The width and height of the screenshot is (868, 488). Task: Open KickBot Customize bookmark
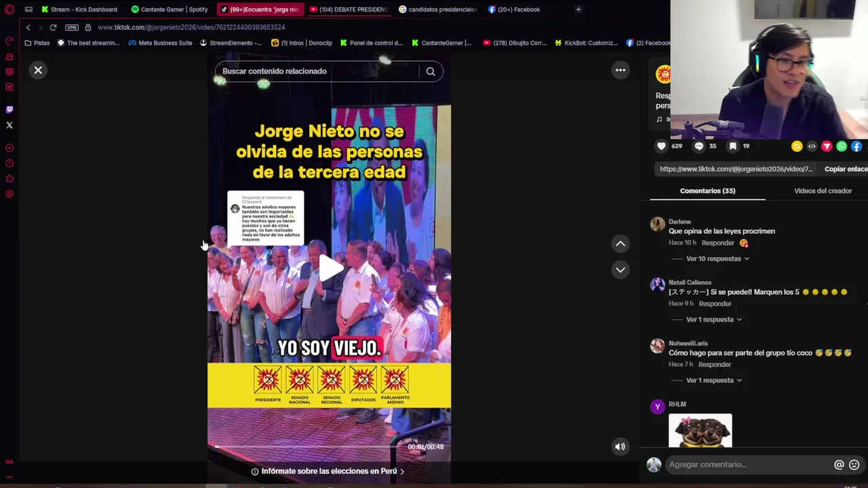(586, 43)
